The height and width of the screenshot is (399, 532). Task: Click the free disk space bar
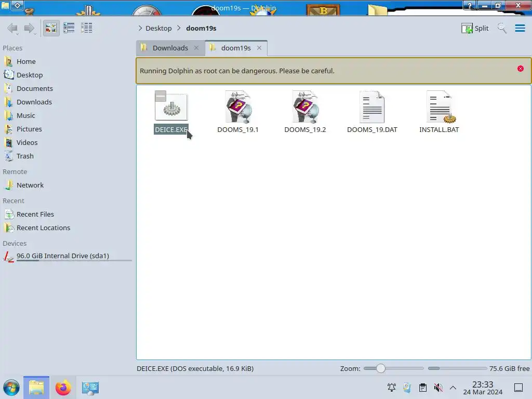(x=457, y=368)
